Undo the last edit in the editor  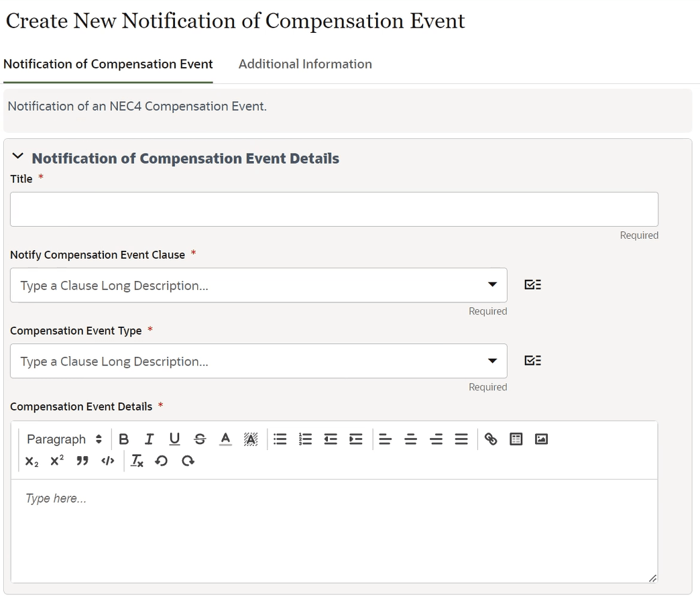[x=162, y=461]
